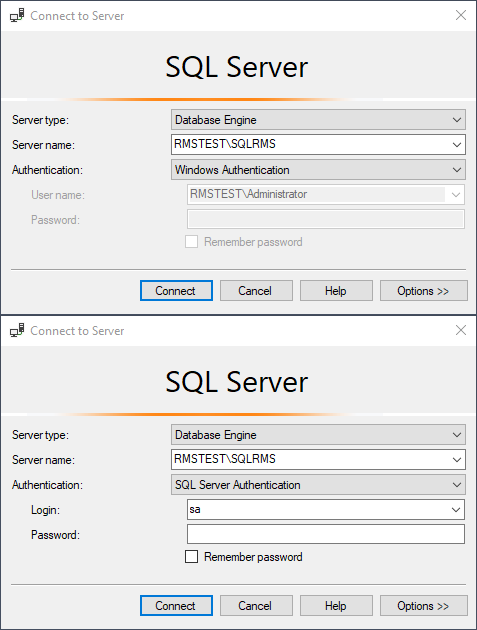Open Login dropdown arrow next to sa
Viewport: 477px width, 630px height.
tap(456, 510)
